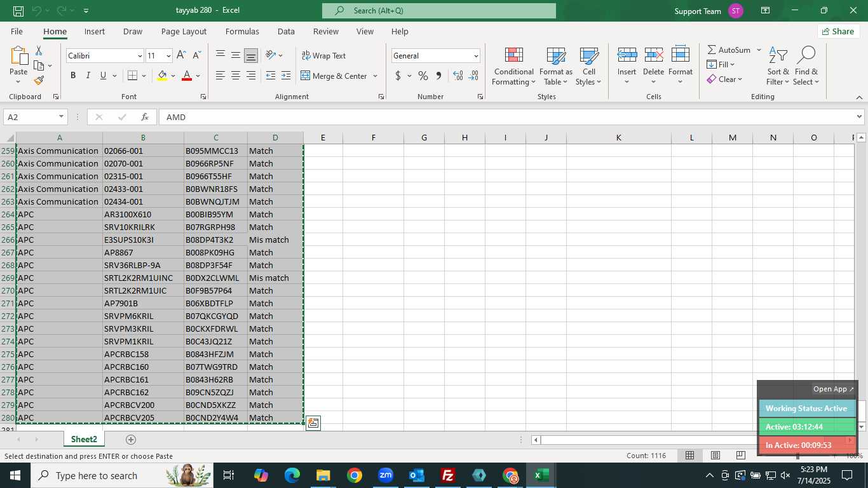The image size is (868, 488).
Task: Open Sort & Filter menu
Action: click(778, 66)
